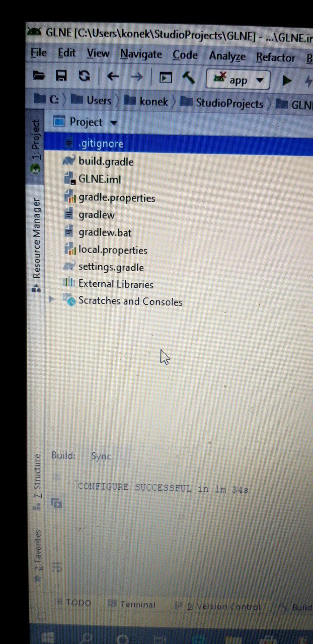
Task: Open the Terminal tool window
Action: [132, 604]
